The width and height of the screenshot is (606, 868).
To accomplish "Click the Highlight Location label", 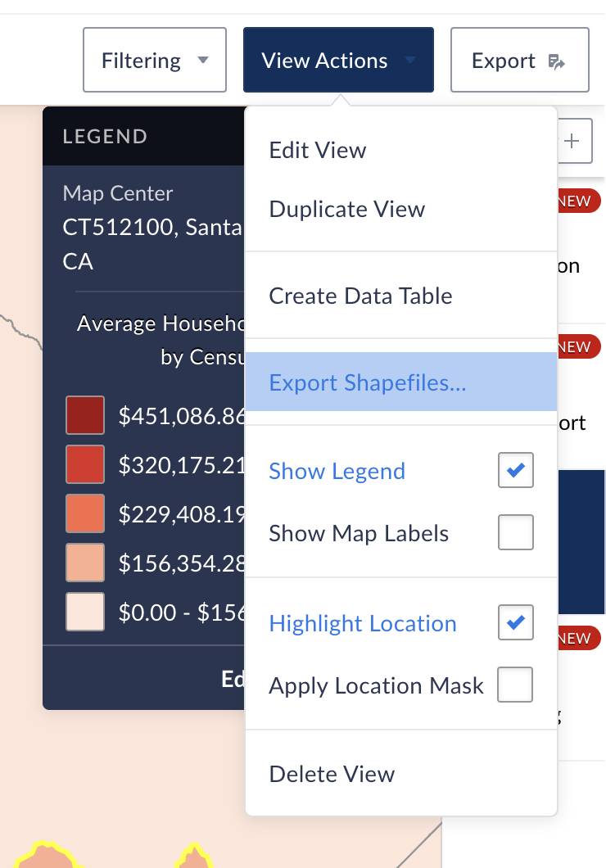I will coord(363,623).
